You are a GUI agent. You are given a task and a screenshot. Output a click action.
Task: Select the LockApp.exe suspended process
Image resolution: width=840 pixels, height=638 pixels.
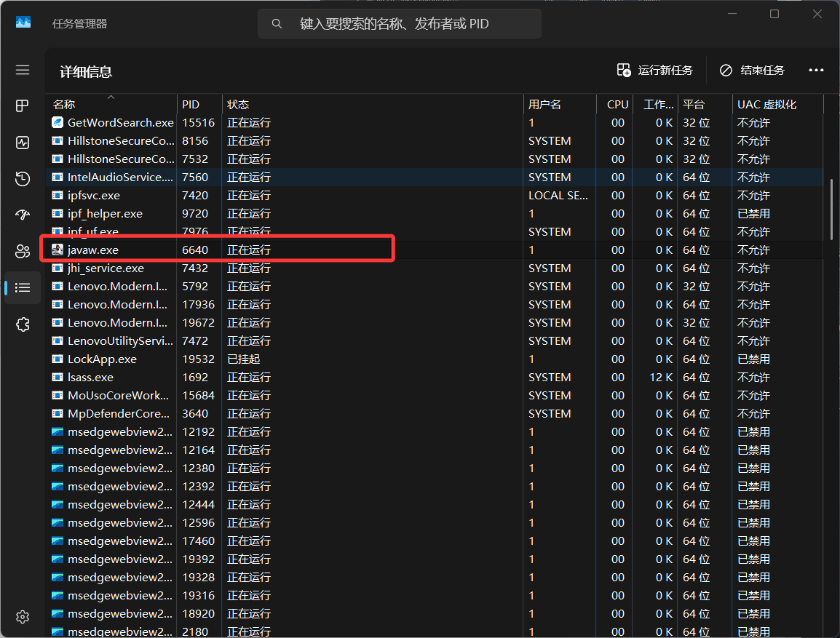point(102,359)
